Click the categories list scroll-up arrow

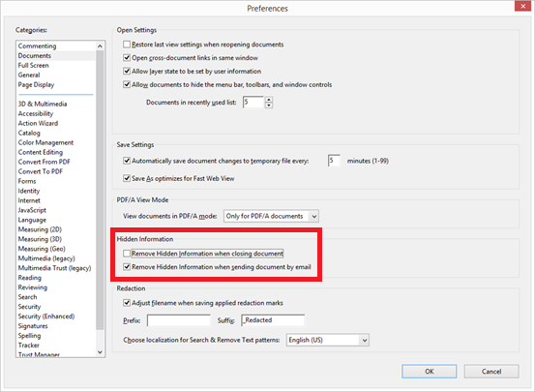[100, 45]
